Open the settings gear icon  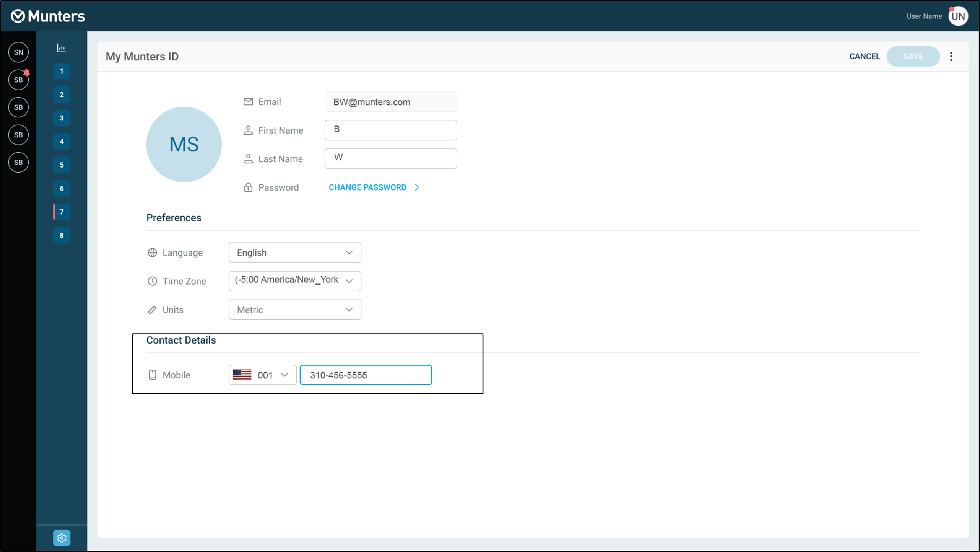62,538
